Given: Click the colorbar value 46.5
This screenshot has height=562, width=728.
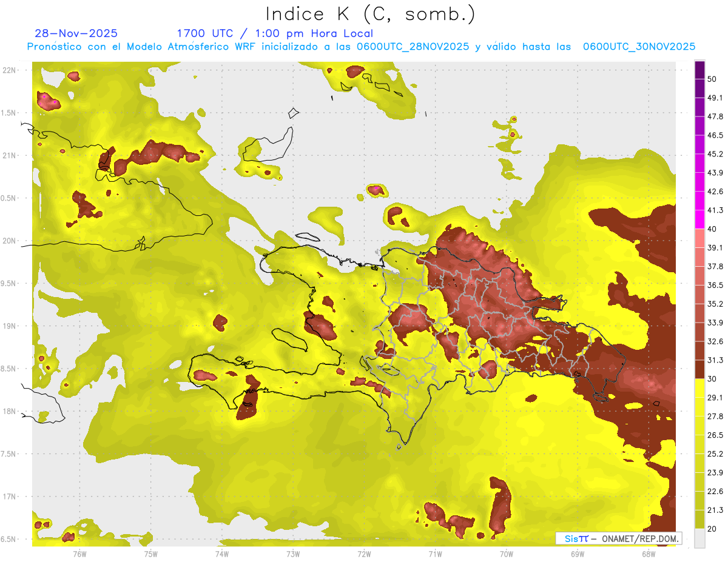Looking at the screenshot, I should click(x=715, y=135).
